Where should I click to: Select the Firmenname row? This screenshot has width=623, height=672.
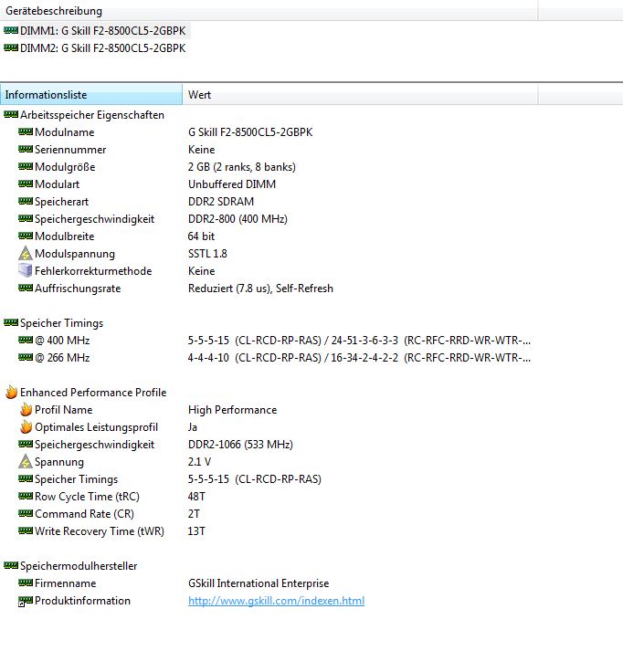coord(65,583)
